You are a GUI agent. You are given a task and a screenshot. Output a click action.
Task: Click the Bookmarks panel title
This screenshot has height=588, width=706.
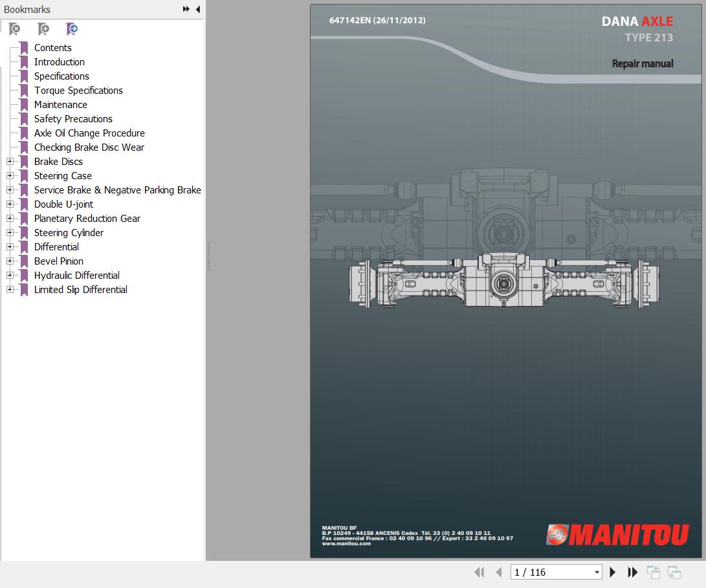coord(27,10)
